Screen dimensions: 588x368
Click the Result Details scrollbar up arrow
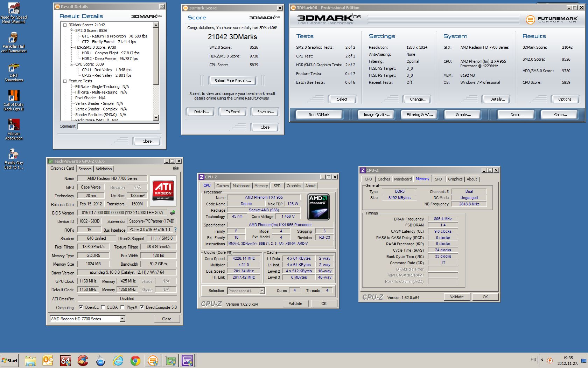tap(156, 25)
